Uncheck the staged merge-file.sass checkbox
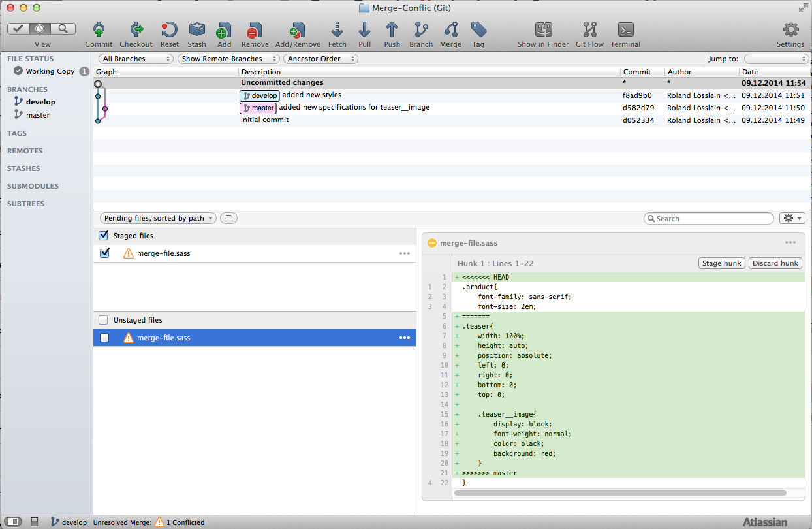Viewport: 812px width, 529px height. (104, 253)
